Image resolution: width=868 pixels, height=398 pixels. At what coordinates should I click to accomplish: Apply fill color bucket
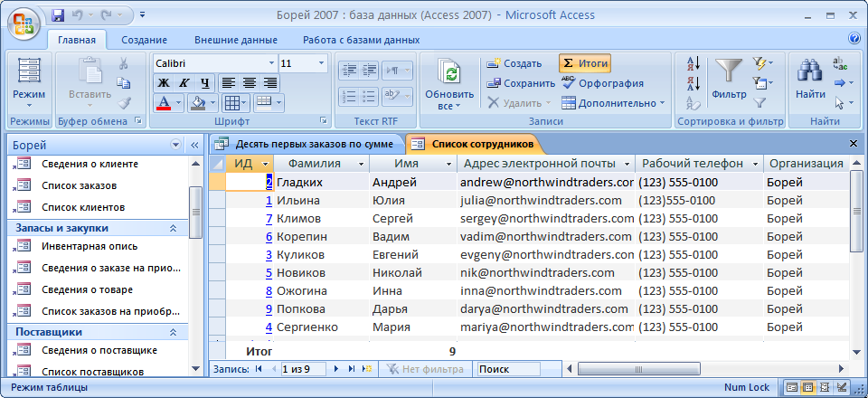pyautogui.click(x=198, y=102)
